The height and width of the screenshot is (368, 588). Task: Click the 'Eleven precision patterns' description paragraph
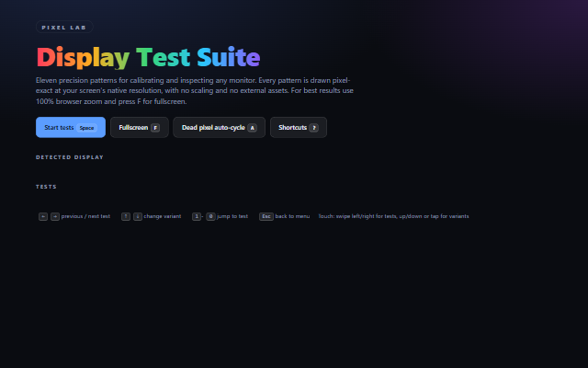195,91
